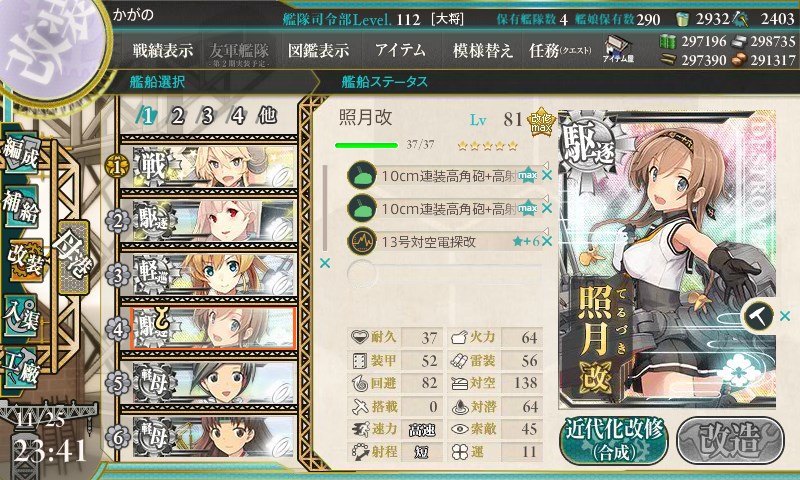Click the hammer expansion slot icon
This screenshot has height=480, width=800.
758,316
